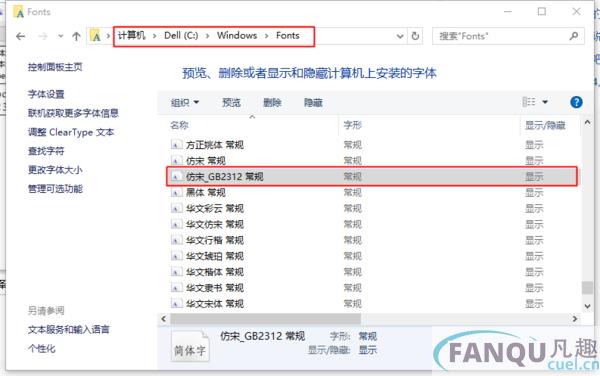Go up one folder level
This screenshot has width=600, height=376.
click(x=76, y=36)
